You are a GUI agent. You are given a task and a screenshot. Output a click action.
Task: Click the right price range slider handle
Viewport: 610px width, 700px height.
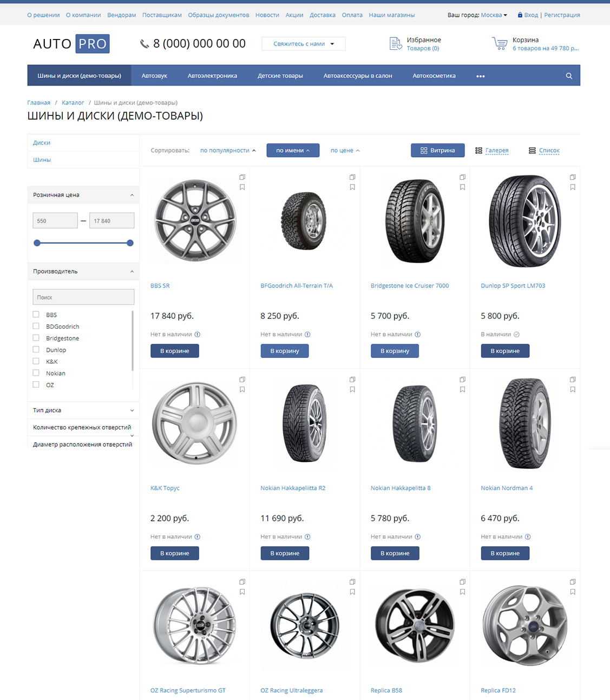click(130, 243)
